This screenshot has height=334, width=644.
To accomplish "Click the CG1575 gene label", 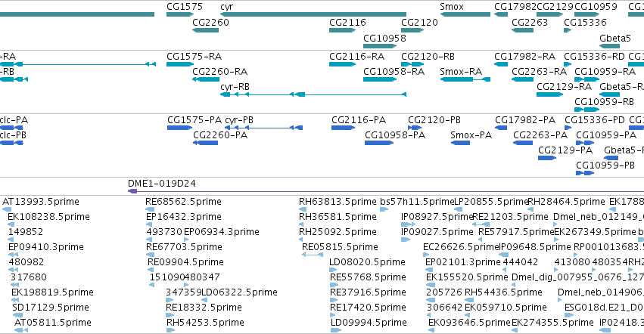I will click(x=185, y=7).
